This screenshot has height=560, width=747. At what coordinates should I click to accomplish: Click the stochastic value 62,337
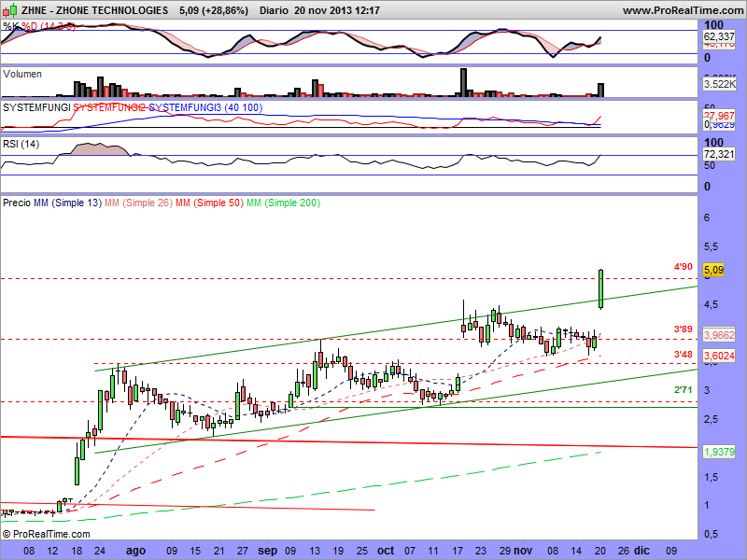point(719,36)
